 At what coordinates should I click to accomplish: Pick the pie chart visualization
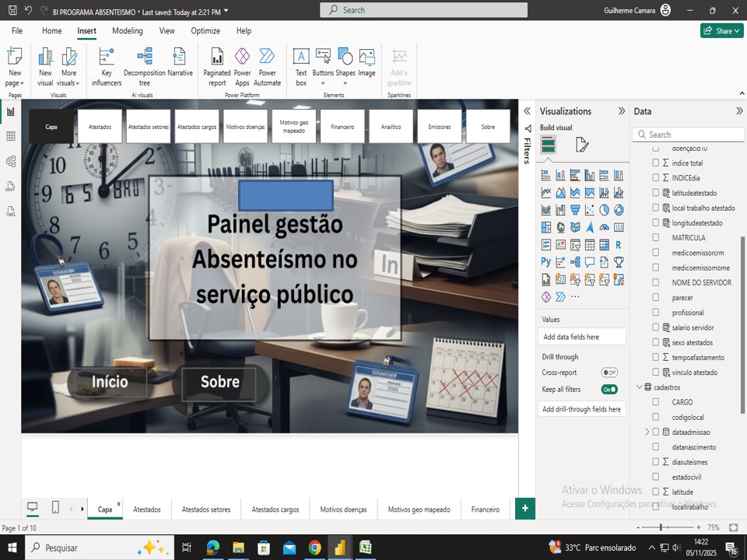point(604,210)
